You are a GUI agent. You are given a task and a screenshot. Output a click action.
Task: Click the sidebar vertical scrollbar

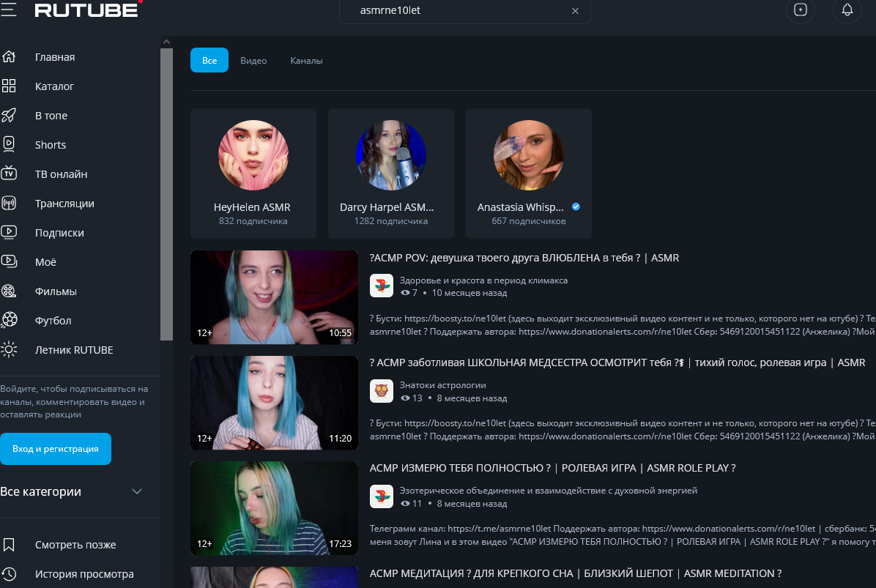coord(166,194)
